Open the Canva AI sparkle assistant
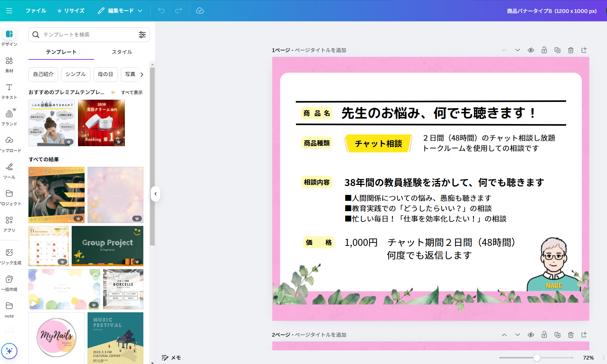This screenshot has width=607, height=364. 9,351
